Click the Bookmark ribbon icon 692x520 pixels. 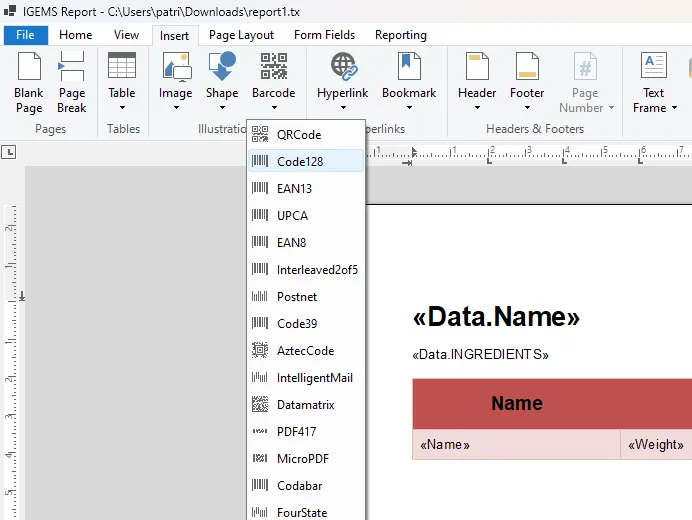(409, 66)
